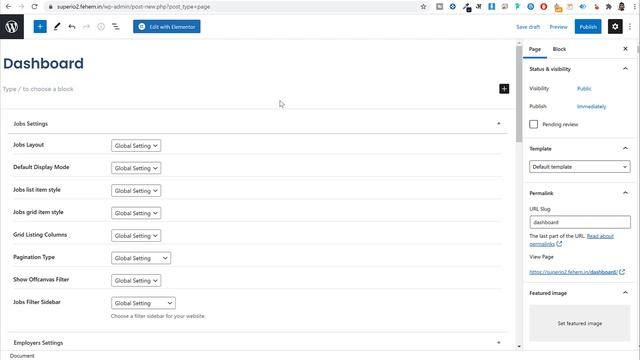
Task: Open Read about permalinks link
Action: (x=571, y=240)
